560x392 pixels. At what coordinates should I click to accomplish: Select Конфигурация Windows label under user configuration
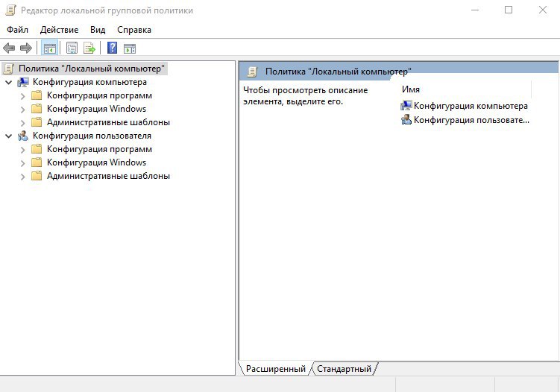(96, 162)
